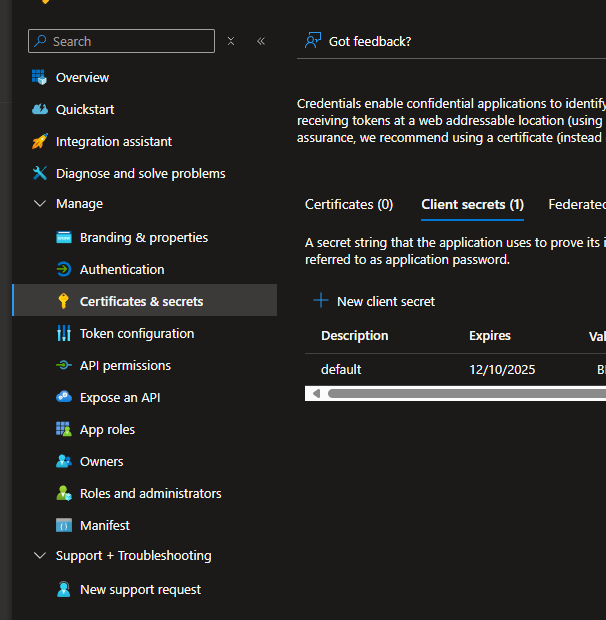
Task: Select Roles and administrators item
Action: pyautogui.click(x=150, y=493)
